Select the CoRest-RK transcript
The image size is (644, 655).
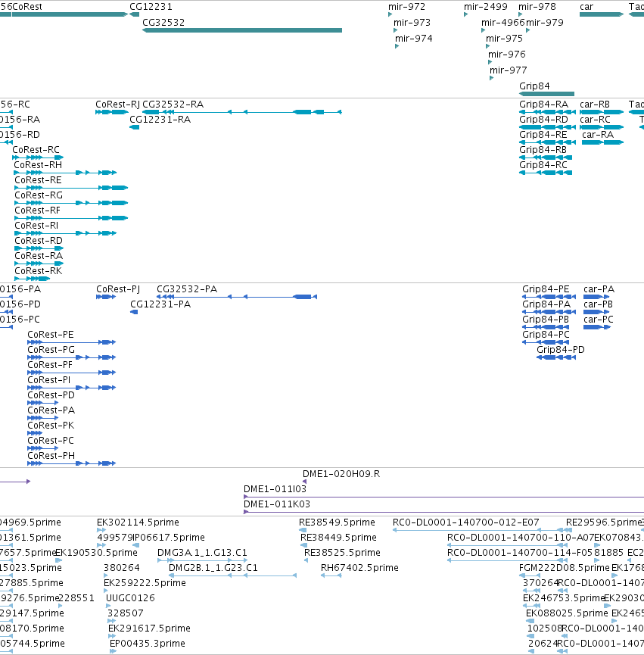tap(32, 278)
